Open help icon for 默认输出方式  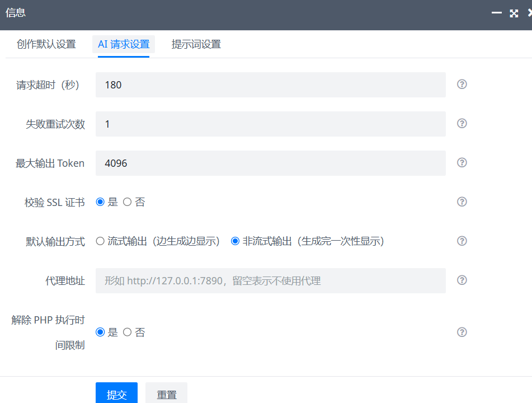(x=462, y=241)
